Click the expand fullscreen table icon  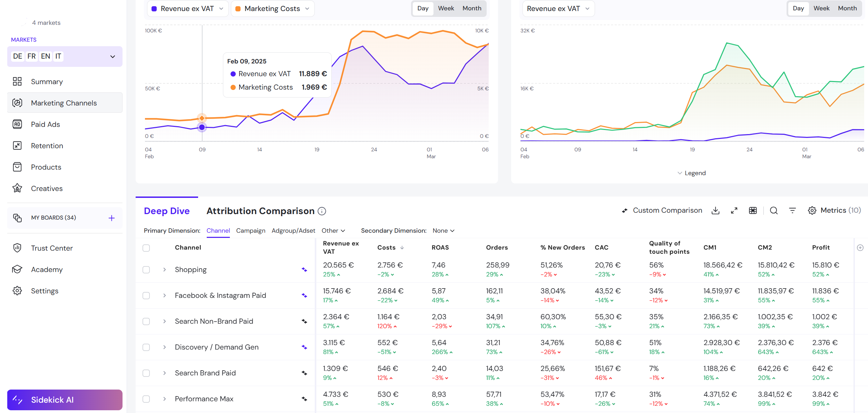coord(734,211)
